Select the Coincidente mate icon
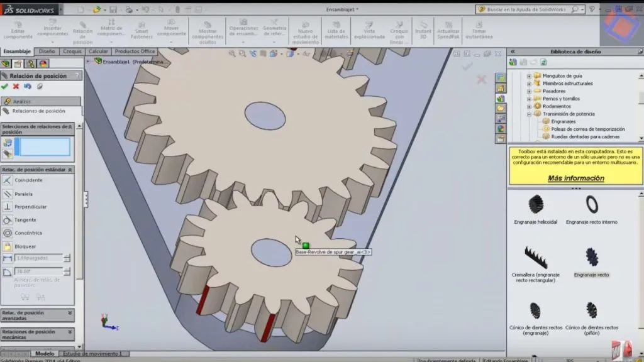The height and width of the screenshot is (362, 644). (x=8, y=180)
